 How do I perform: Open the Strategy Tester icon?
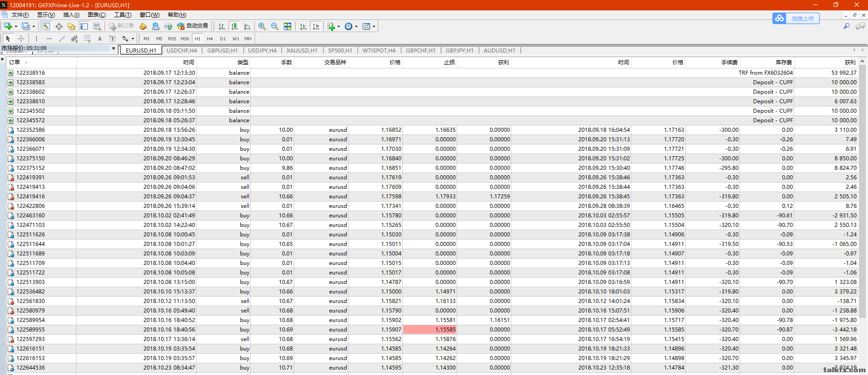97,26
